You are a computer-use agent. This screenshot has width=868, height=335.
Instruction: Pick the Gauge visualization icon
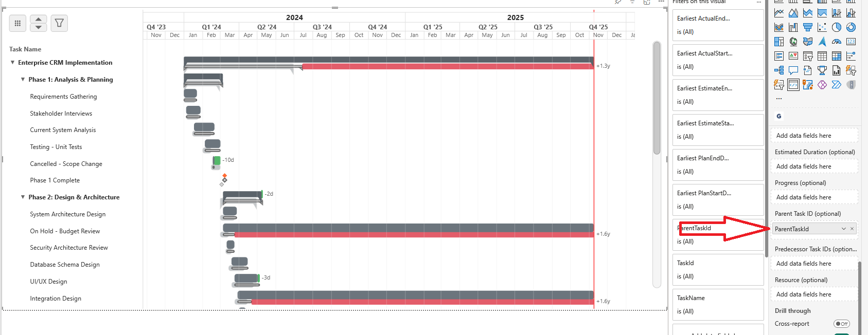click(837, 42)
